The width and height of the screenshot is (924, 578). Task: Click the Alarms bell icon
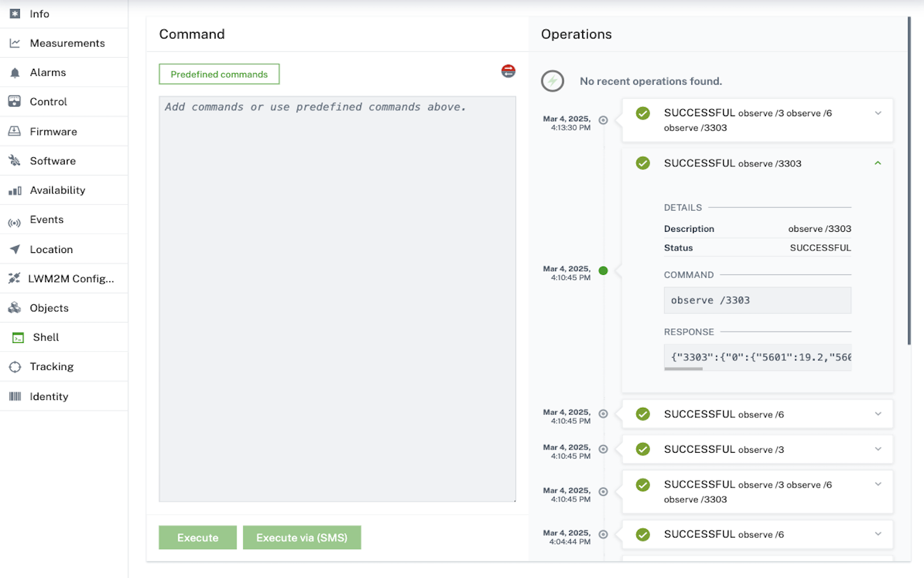point(15,73)
